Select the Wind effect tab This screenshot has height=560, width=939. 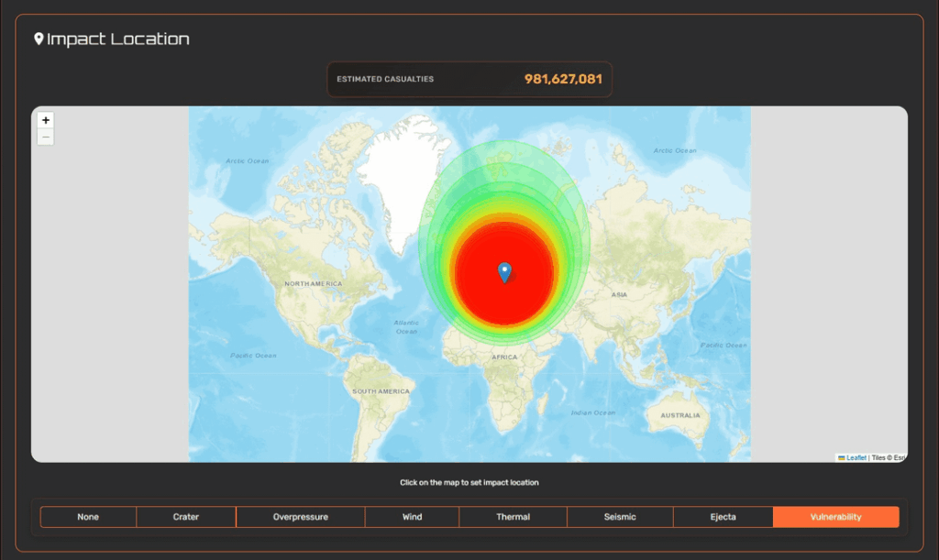[x=412, y=517]
